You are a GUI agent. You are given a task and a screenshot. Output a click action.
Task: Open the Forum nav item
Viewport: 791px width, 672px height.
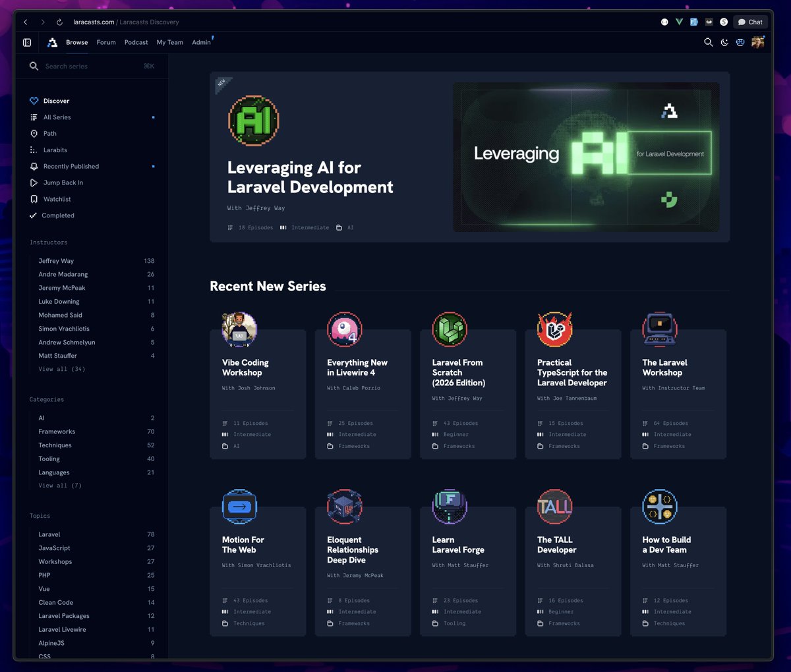click(x=106, y=42)
